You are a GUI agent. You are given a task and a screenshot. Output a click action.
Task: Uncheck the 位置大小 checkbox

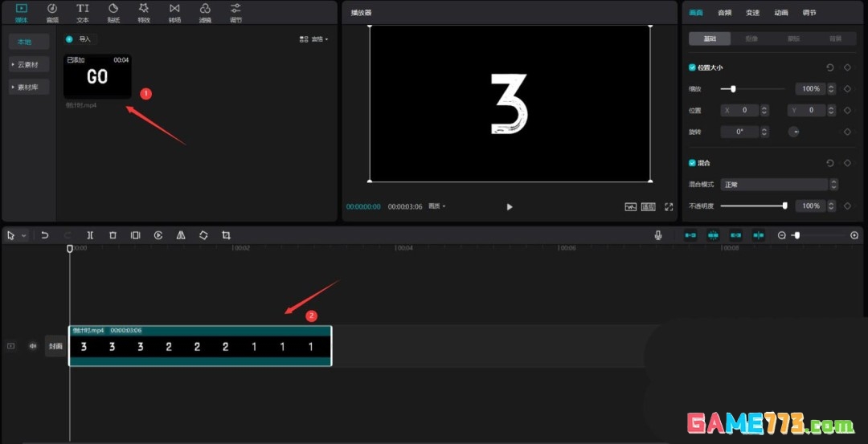click(x=693, y=67)
